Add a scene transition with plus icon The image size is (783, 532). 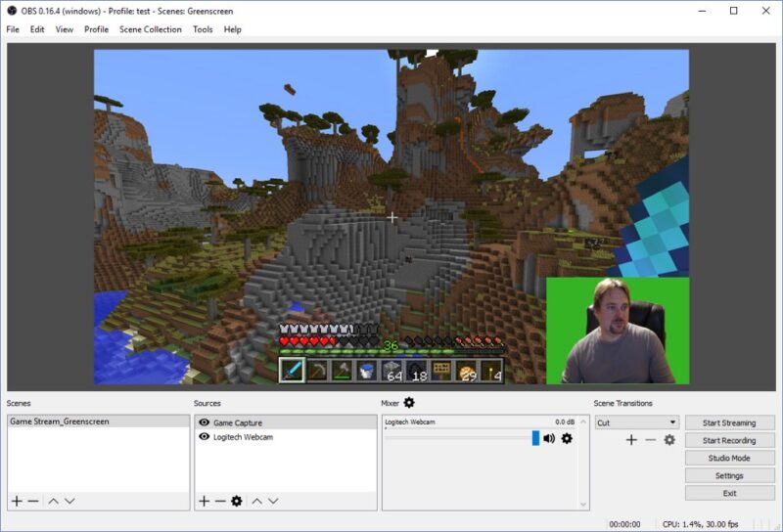(x=631, y=440)
